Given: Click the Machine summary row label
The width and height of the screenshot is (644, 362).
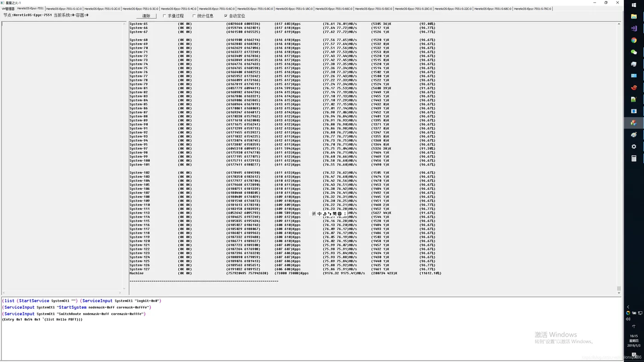Looking at the screenshot, I should 137,273.
